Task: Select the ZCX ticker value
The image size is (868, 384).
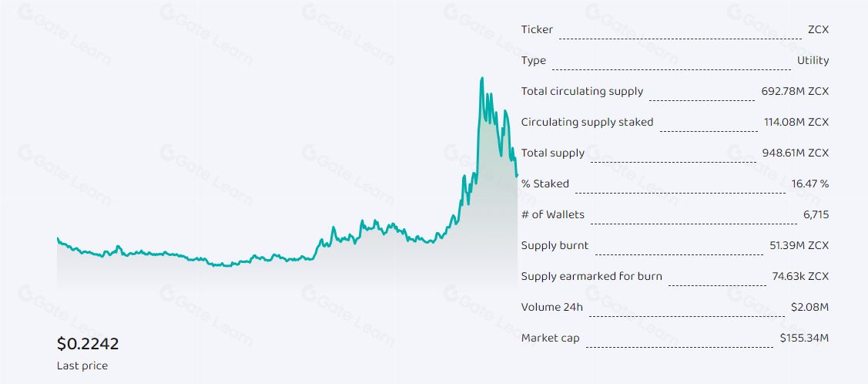Action: click(818, 29)
